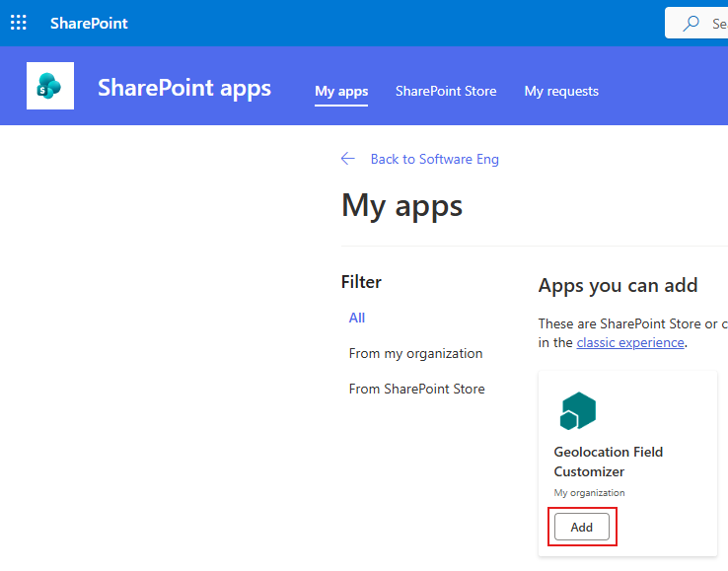728x571 pixels.
Task: Click the Geolocation Field Customizer title
Action: (609, 462)
